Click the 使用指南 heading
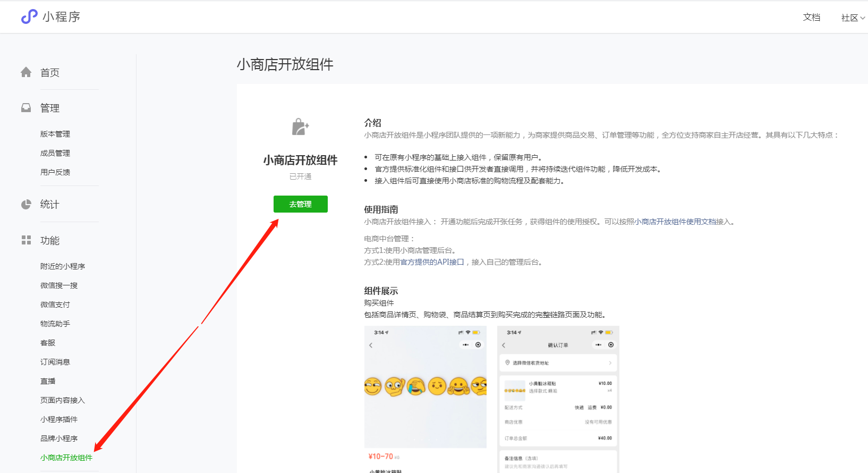 (381, 209)
